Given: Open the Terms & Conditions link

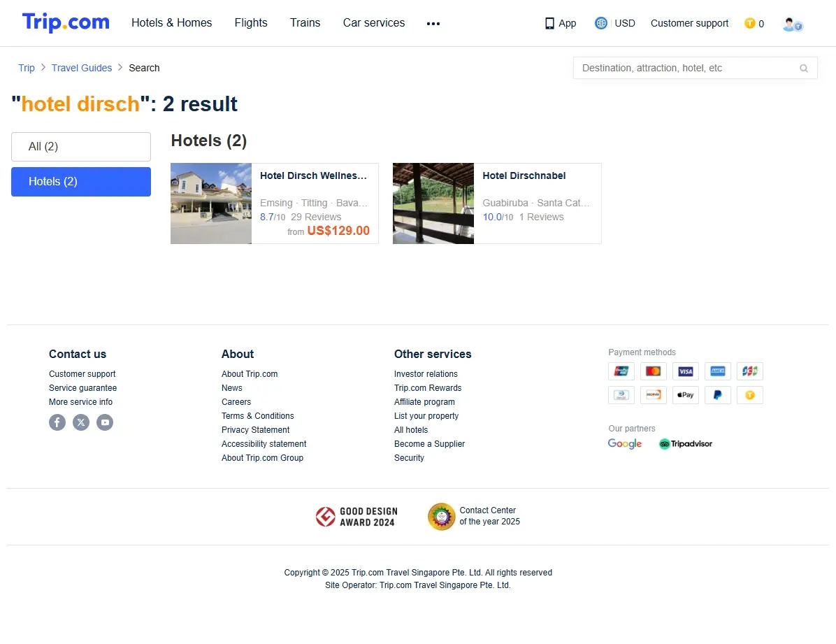Looking at the screenshot, I should click(257, 415).
